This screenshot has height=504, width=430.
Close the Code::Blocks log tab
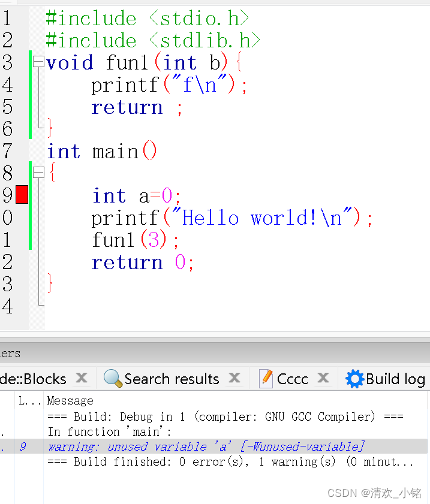82,378
